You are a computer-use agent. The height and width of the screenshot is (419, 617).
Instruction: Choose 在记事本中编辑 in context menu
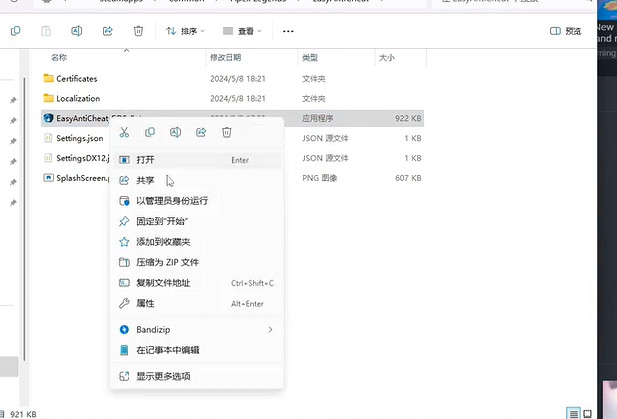tap(196, 350)
